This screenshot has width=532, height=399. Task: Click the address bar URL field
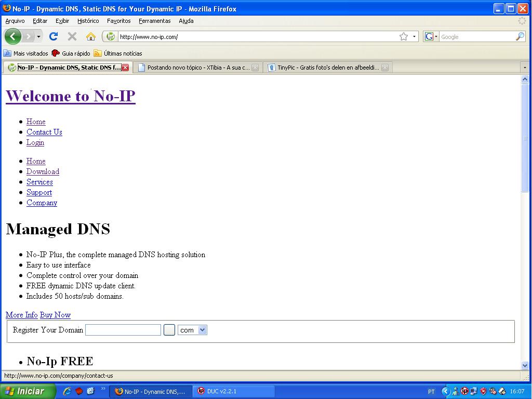[x=258, y=37]
